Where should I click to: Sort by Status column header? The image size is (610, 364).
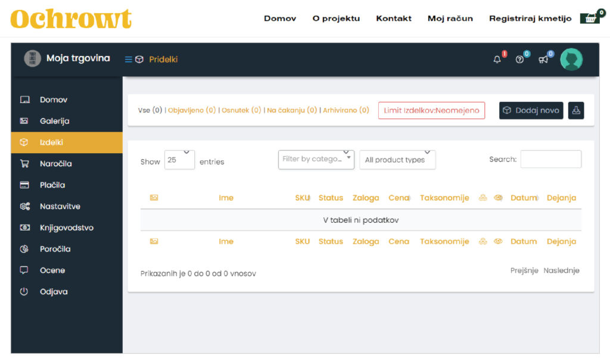point(331,198)
